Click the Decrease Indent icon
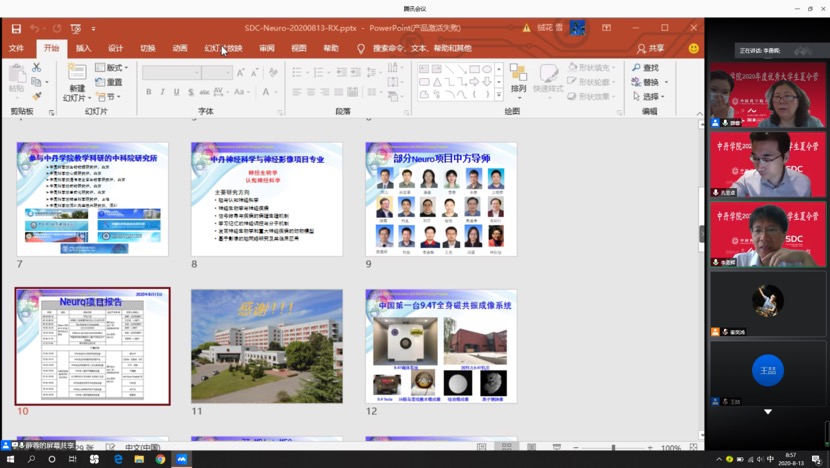Screen dimensions: 830x468 pyautogui.click(x=341, y=72)
